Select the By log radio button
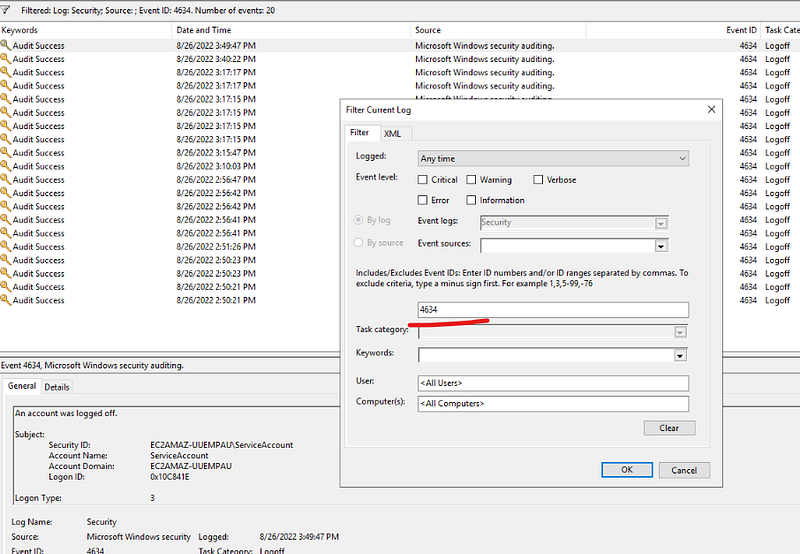Screen dimensions: 800x554 coord(359,220)
